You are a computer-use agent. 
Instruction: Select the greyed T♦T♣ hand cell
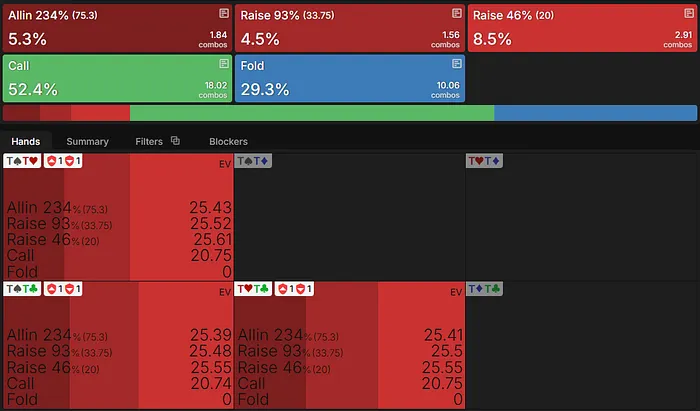point(582,345)
